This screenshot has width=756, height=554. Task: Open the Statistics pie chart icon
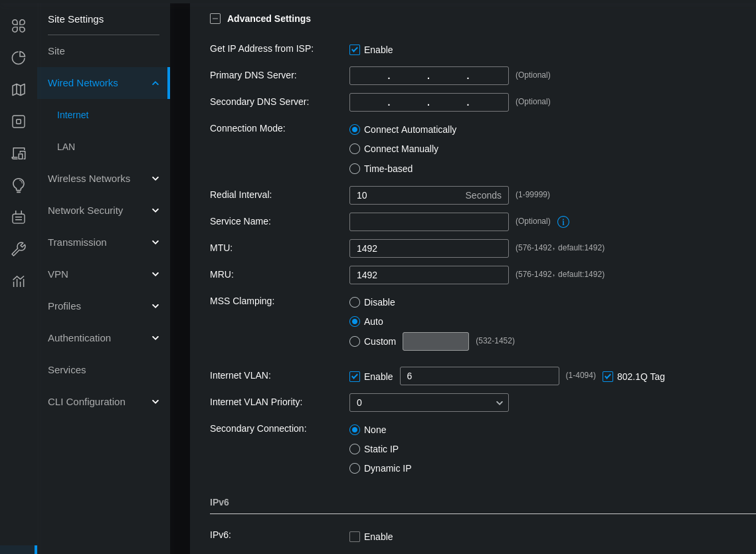(x=19, y=58)
